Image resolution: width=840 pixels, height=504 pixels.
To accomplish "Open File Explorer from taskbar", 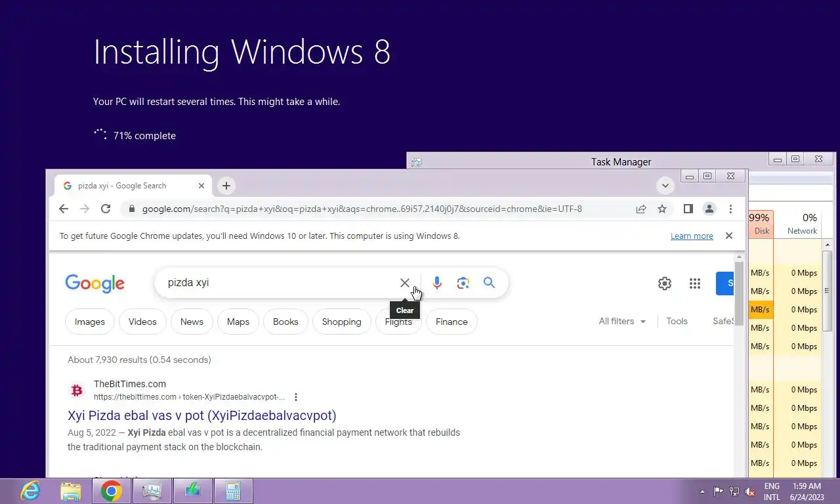I will tap(71, 491).
